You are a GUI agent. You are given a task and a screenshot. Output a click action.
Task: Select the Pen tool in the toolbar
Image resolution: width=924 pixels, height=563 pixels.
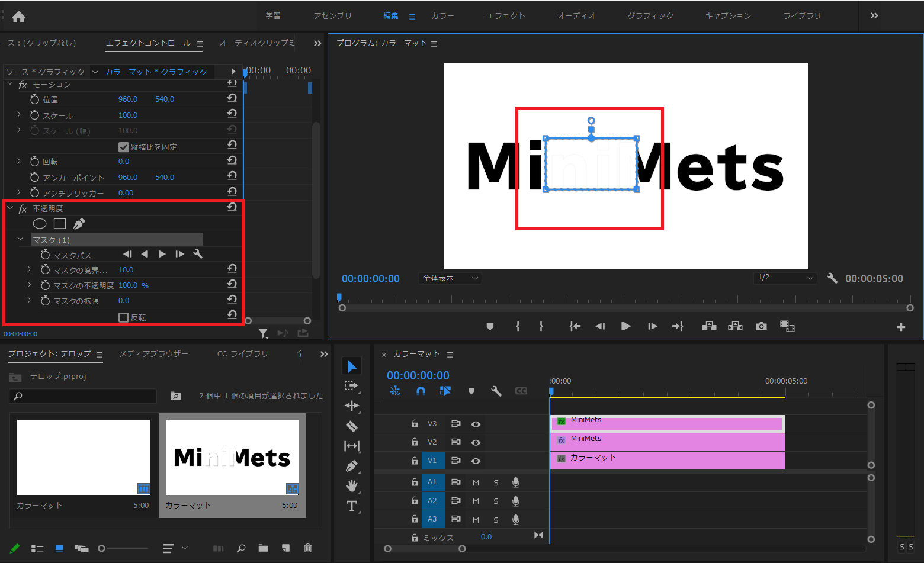[352, 466]
